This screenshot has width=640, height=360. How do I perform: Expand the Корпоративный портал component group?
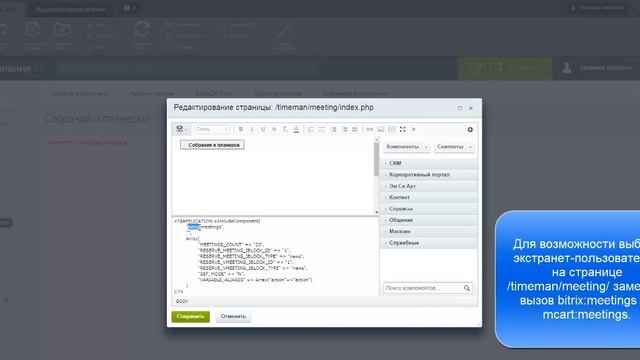[x=429, y=175]
